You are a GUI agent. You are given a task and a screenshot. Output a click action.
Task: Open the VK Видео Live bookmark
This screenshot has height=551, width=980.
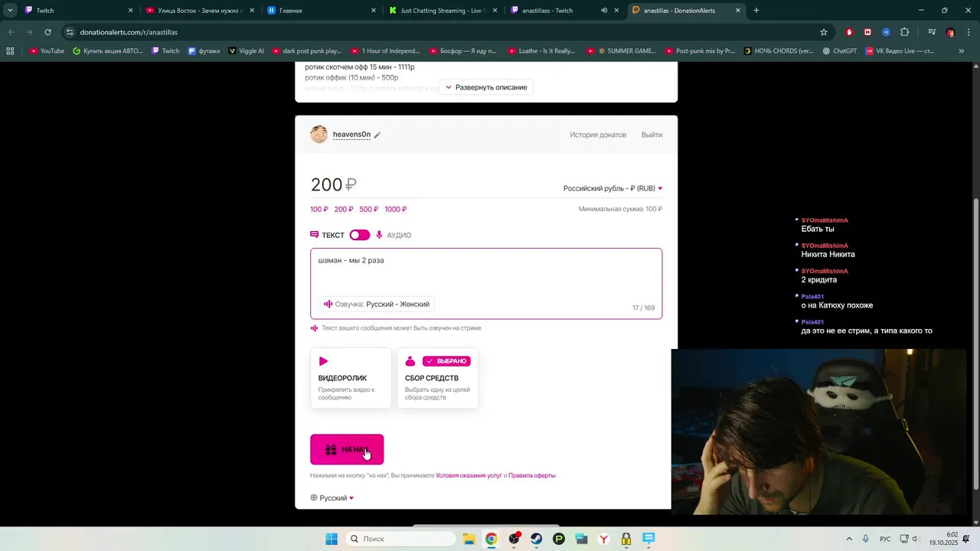point(900,51)
